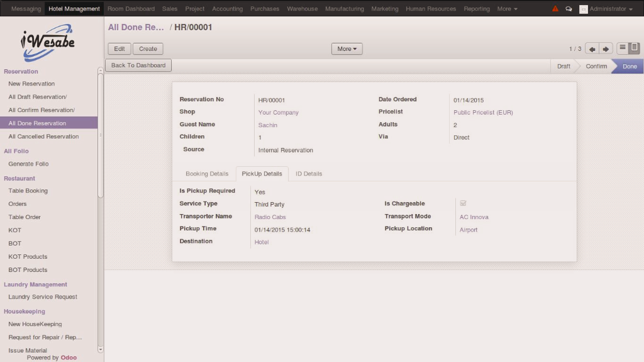This screenshot has height=362, width=644.
Task: Toggle the Is Chargeable checkbox
Action: pos(464,203)
